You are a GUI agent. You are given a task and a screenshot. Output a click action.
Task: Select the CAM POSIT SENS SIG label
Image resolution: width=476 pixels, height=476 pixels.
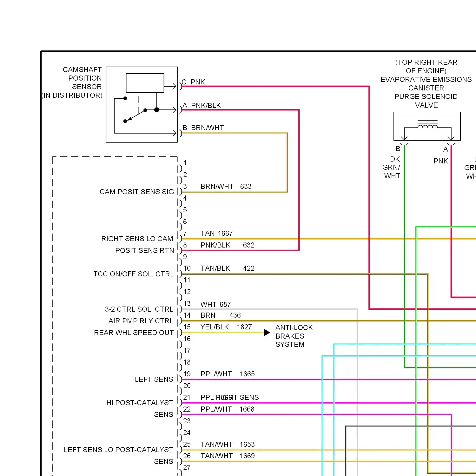pos(137,192)
